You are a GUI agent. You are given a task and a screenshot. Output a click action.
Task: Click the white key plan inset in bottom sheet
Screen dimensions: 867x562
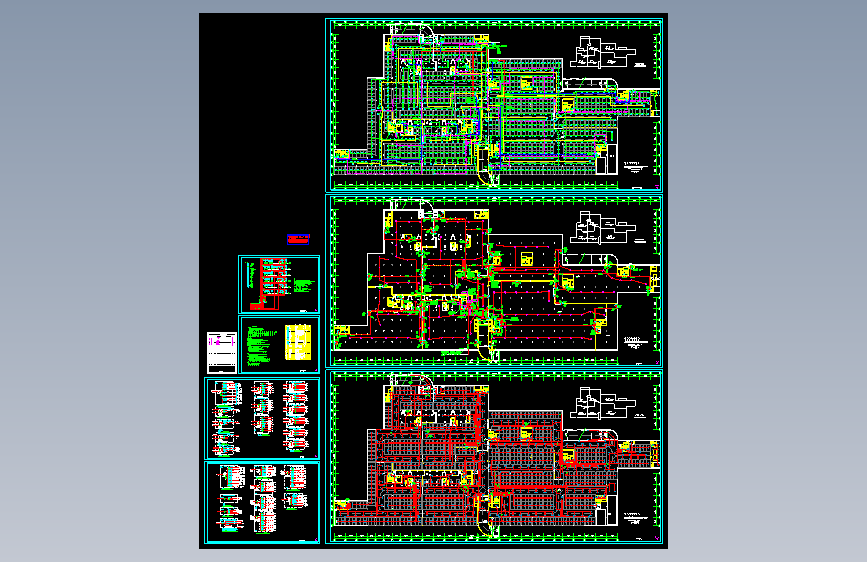click(603, 403)
